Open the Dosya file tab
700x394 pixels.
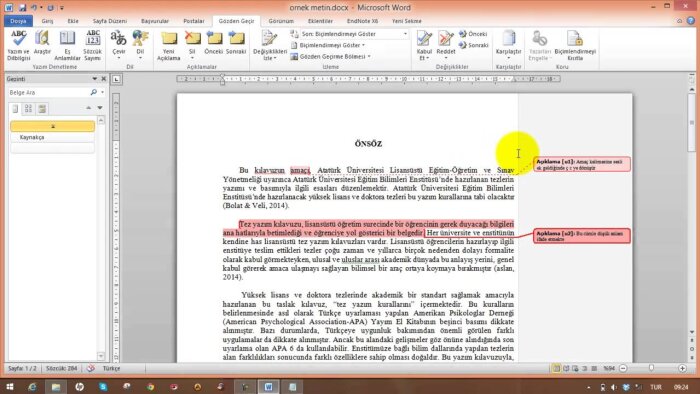click(x=18, y=21)
